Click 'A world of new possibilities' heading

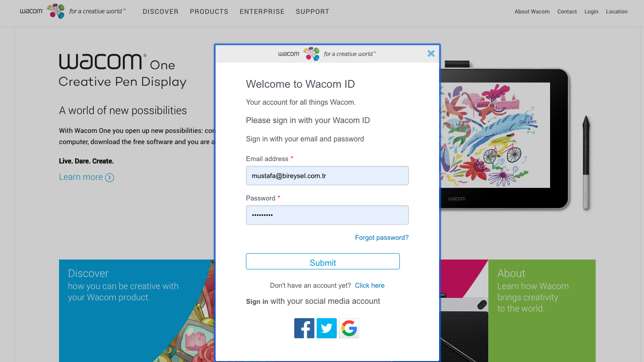[123, 111]
